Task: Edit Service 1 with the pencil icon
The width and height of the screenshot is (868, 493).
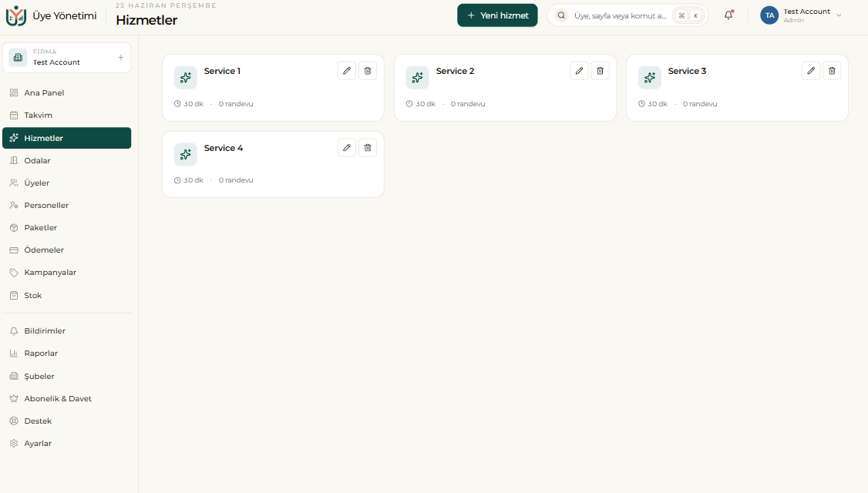Action: click(347, 71)
